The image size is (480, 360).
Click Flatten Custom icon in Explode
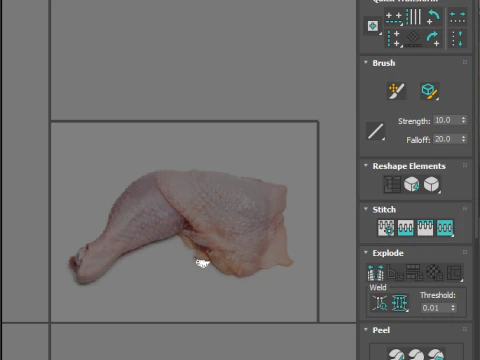tap(454, 273)
